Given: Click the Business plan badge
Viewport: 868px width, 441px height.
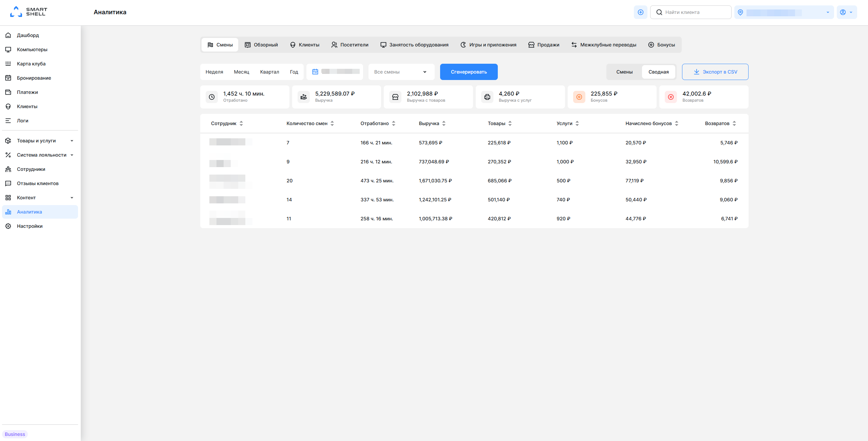Looking at the screenshot, I should point(15,434).
